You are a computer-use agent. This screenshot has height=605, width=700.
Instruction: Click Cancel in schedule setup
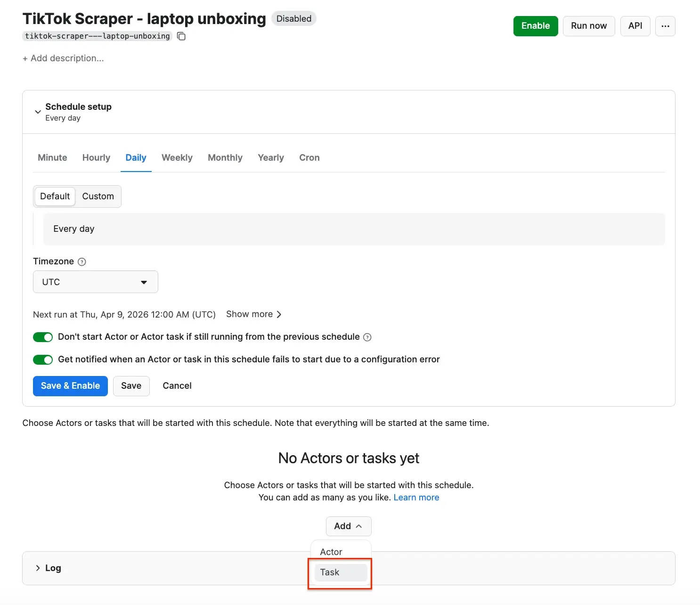(177, 386)
